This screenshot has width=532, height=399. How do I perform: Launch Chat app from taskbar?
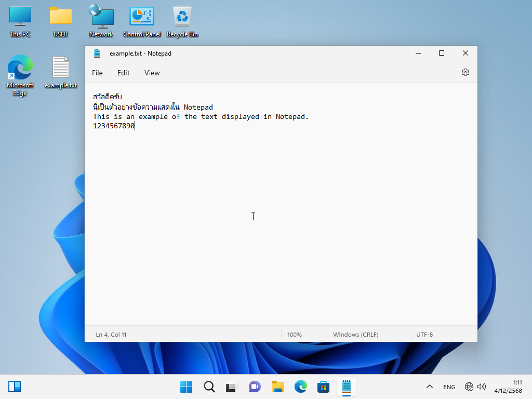[255, 387]
